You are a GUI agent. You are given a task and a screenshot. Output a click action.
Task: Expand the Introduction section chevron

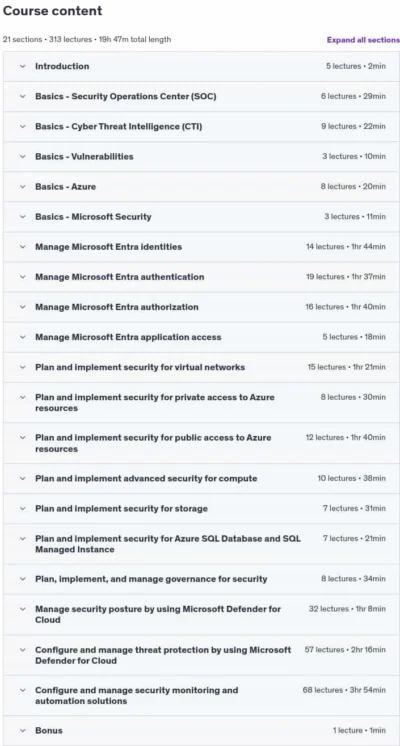(22, 67)
